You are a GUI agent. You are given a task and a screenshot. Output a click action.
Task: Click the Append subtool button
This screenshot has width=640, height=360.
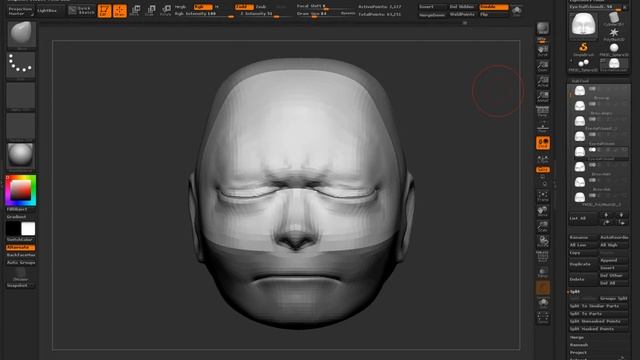[613, 260]
